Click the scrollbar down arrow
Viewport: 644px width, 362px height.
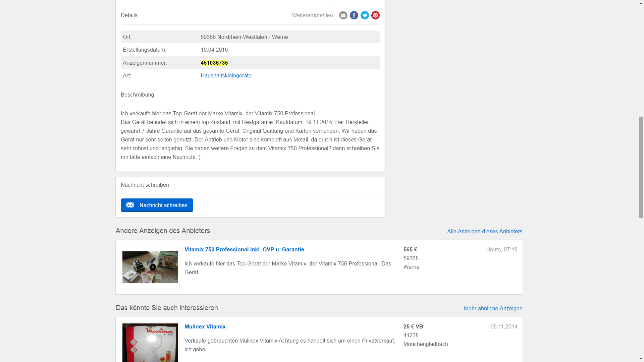641,359
